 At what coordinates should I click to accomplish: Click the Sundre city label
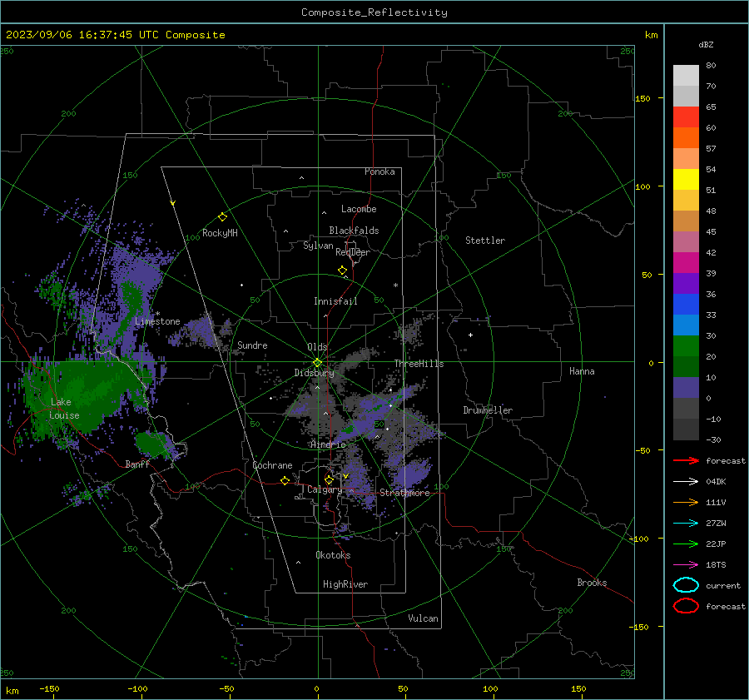(252, 345)
